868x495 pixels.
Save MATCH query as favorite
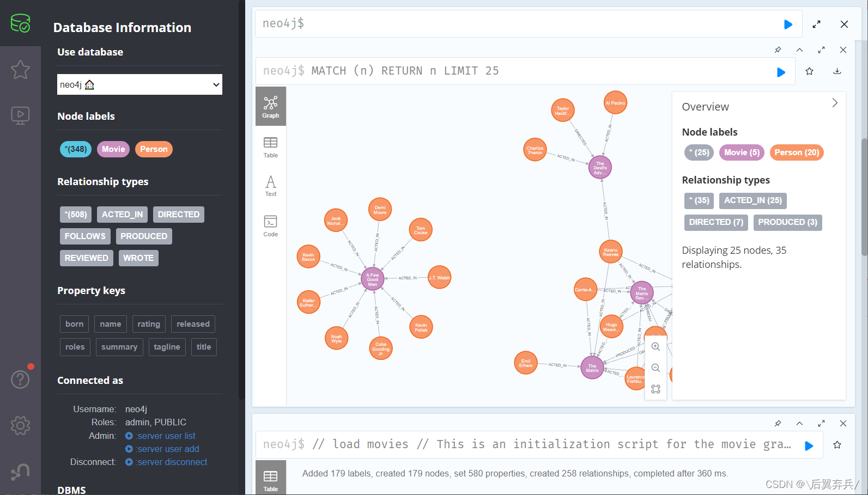809,71
